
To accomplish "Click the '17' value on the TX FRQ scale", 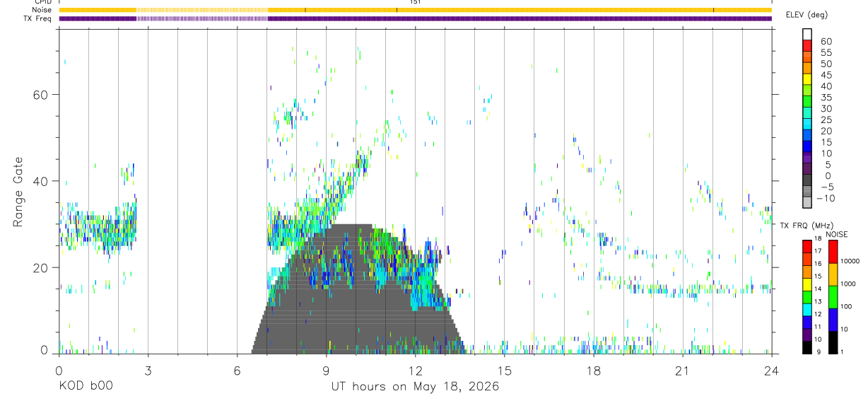I will click(818, 251).
